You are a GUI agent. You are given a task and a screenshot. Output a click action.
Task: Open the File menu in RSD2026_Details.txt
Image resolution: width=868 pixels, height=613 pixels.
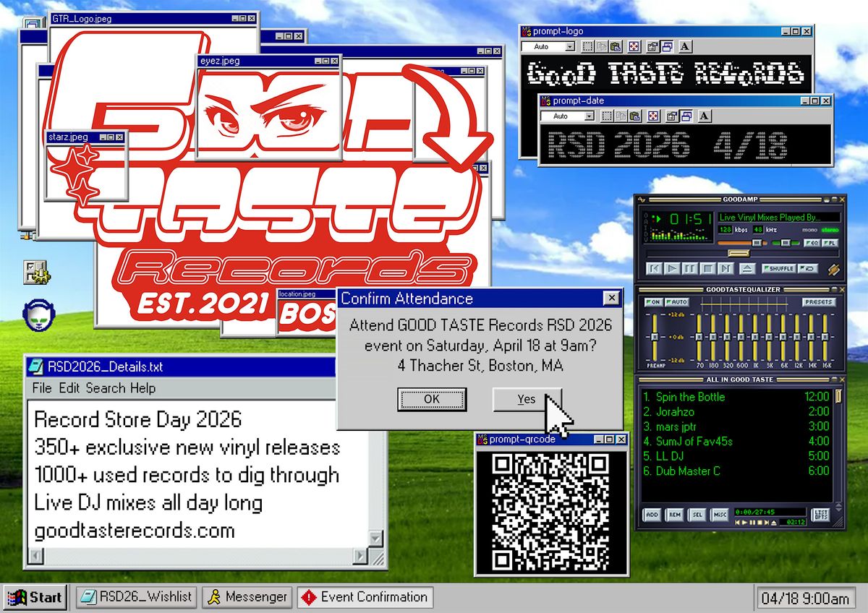(x=42, y=388)
